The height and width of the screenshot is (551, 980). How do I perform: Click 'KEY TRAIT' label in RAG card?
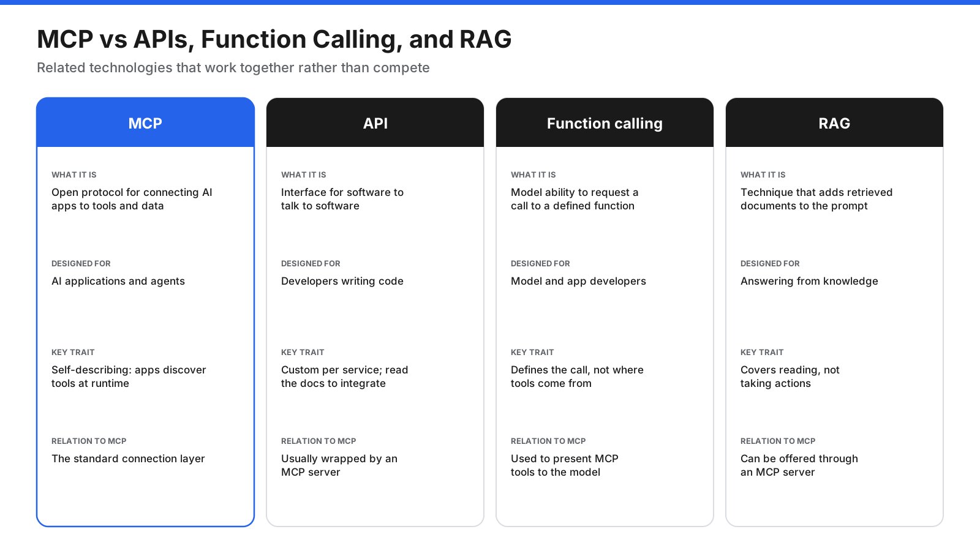(762, 352)
